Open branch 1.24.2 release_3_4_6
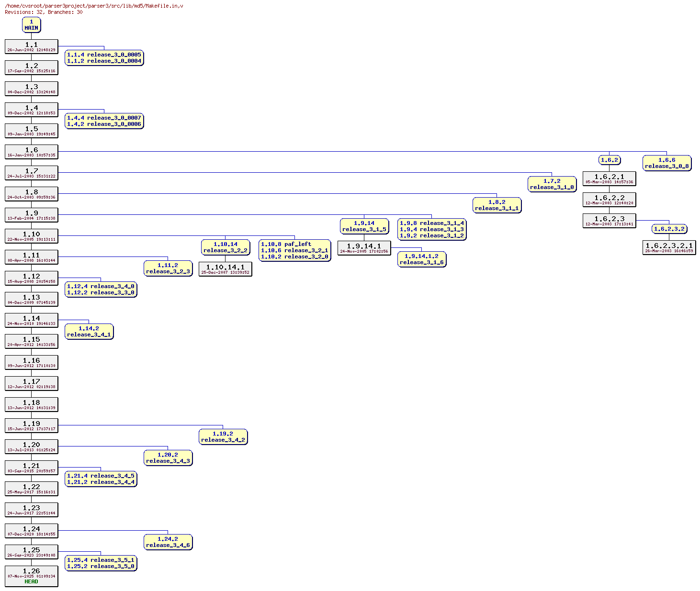Viewport: 700px width, 591px height. coord(168,542)
